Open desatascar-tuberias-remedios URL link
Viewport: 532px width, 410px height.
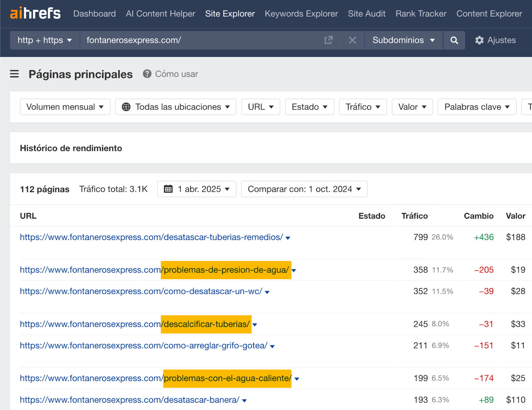pyautogui.click(x=151, y=237)
